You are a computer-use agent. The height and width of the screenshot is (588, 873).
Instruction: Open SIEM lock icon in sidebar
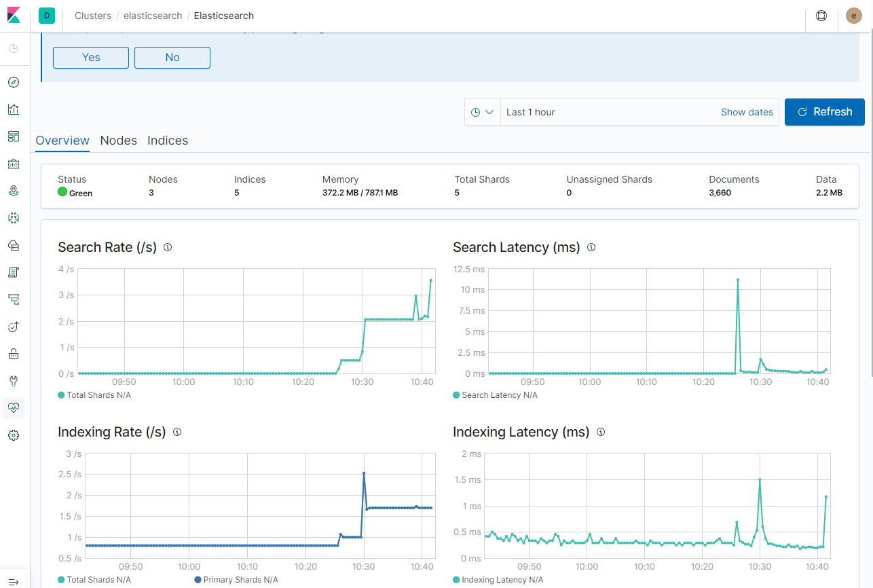pos(14,354)
